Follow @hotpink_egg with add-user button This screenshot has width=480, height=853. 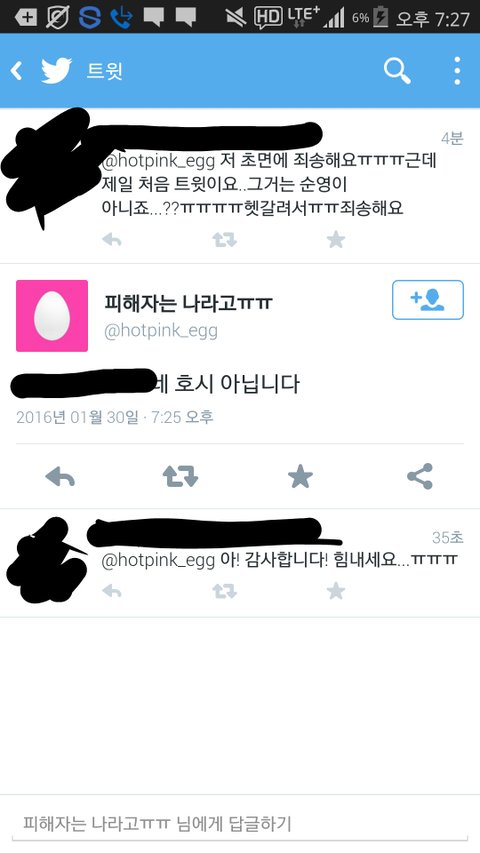[428, 300]
